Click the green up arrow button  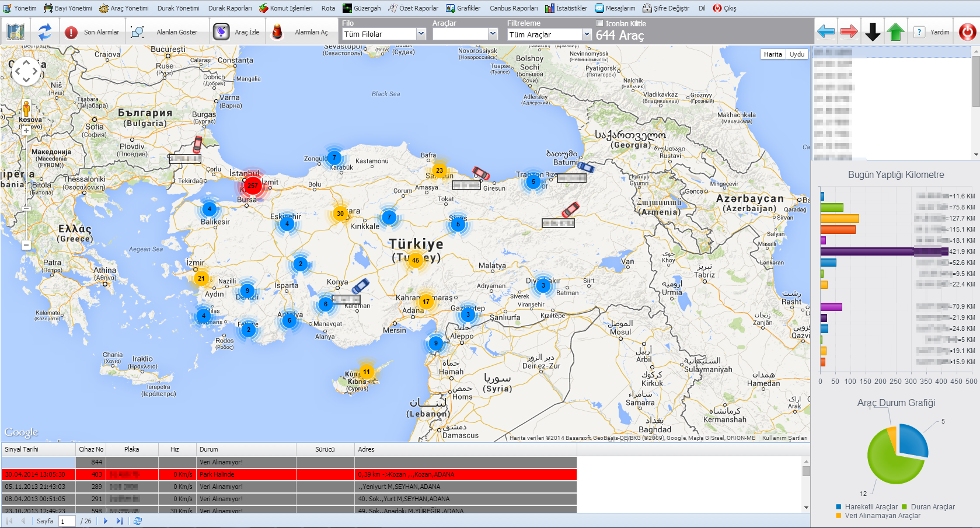point(896,32)
